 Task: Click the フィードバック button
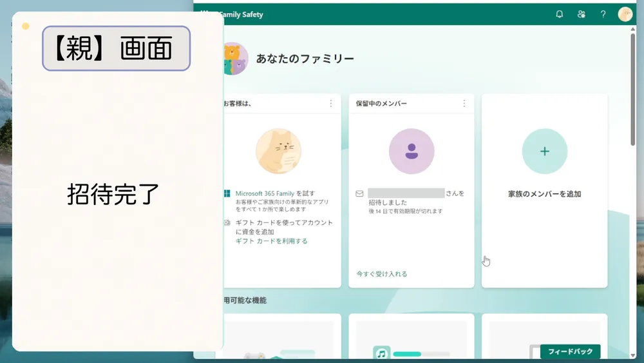point(570,351)
